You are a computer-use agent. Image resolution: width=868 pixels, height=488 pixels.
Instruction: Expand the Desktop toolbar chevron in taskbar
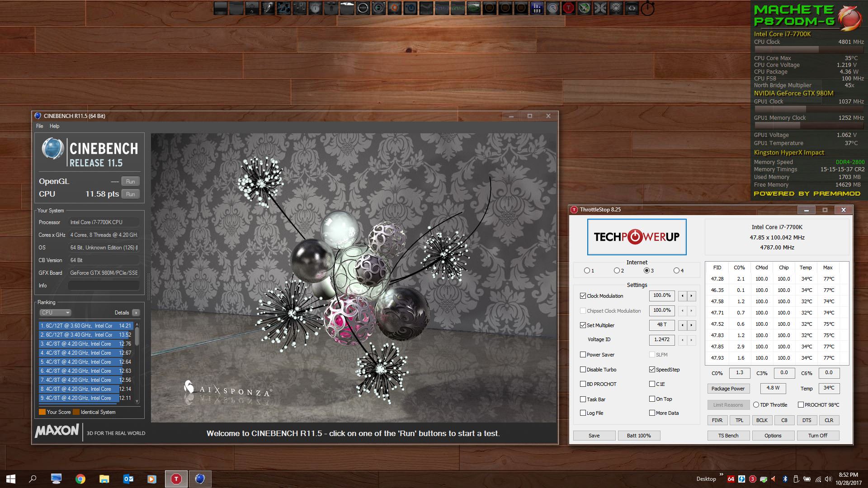click(721, 475)
